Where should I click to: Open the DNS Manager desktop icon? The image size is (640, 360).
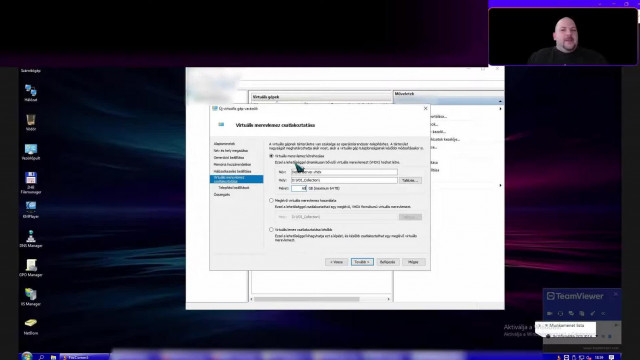click(x=31, y=239)
